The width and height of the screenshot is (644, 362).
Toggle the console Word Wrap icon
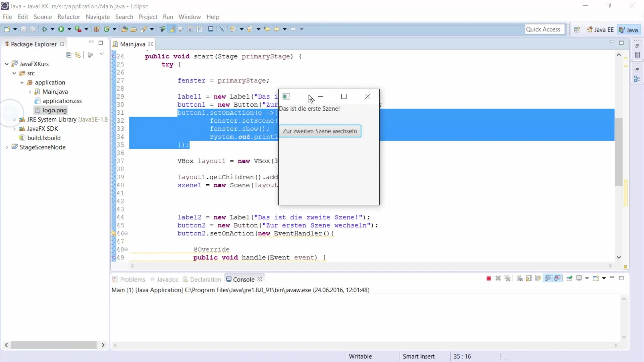click(x=538, y=278)
